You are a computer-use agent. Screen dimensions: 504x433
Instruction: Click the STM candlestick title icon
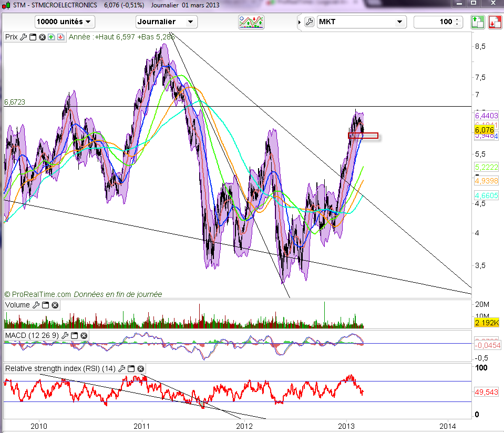point(6,5)
